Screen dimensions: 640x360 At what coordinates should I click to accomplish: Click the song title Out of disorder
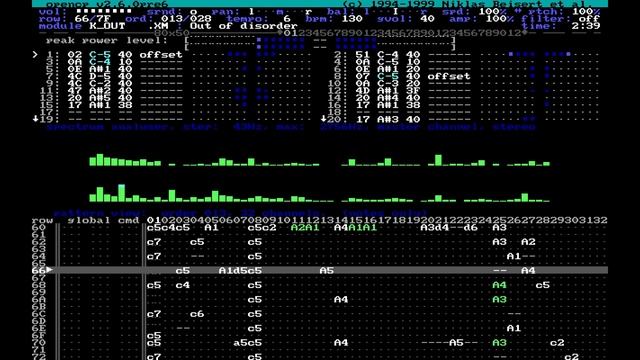(244, 26)
